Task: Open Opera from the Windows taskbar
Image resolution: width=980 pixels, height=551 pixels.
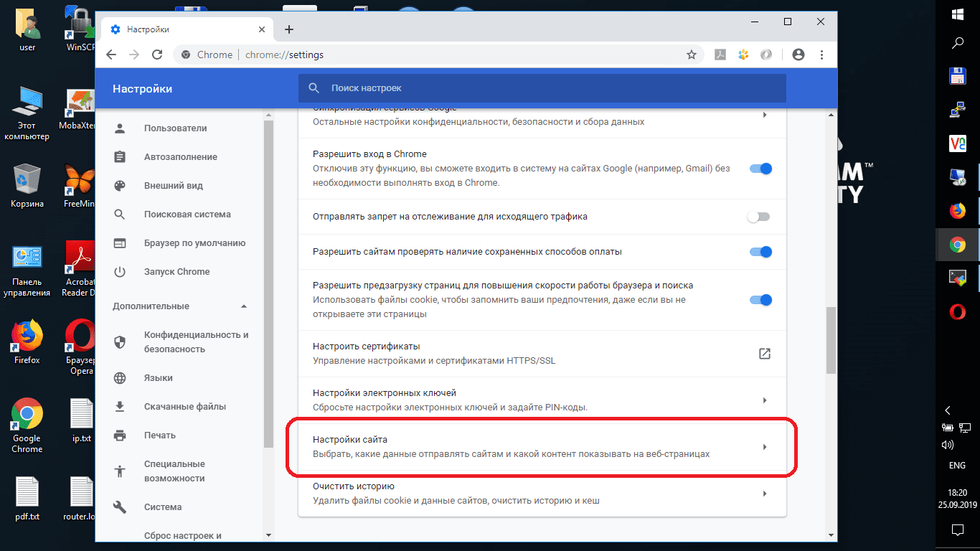Action: [x=957, y=311]
